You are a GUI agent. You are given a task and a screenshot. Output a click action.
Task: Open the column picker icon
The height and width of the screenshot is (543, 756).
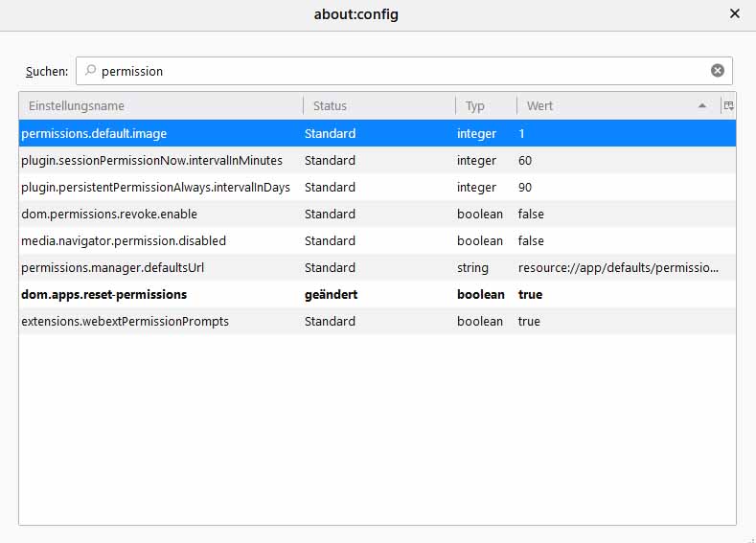click(x=728, y=105)
